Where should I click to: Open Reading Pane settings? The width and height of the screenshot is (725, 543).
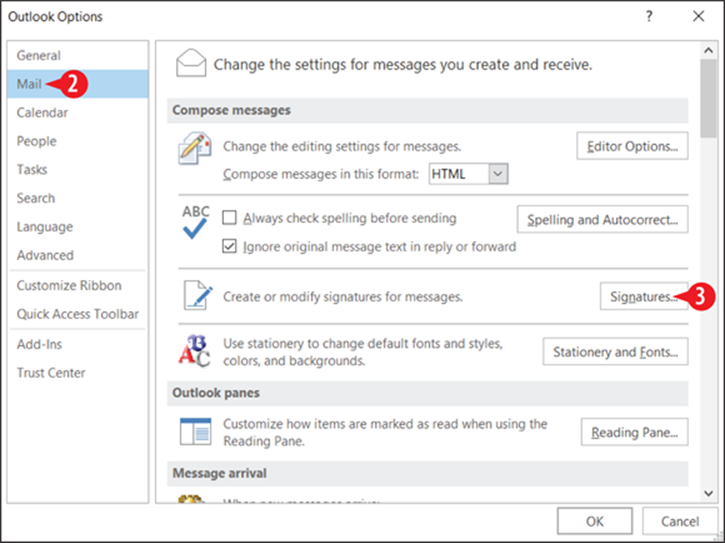(x=634, y=432)
